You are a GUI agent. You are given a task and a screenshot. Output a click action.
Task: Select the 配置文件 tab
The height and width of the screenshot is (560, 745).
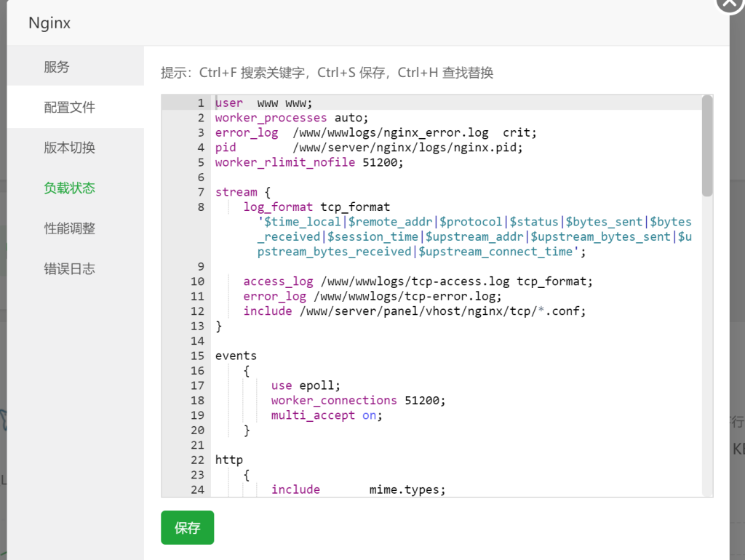coord(76,107)
